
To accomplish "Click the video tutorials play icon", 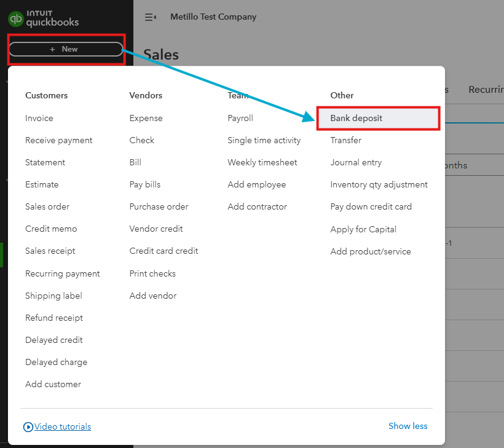I will pyautogui.click(x=28, y=426).
